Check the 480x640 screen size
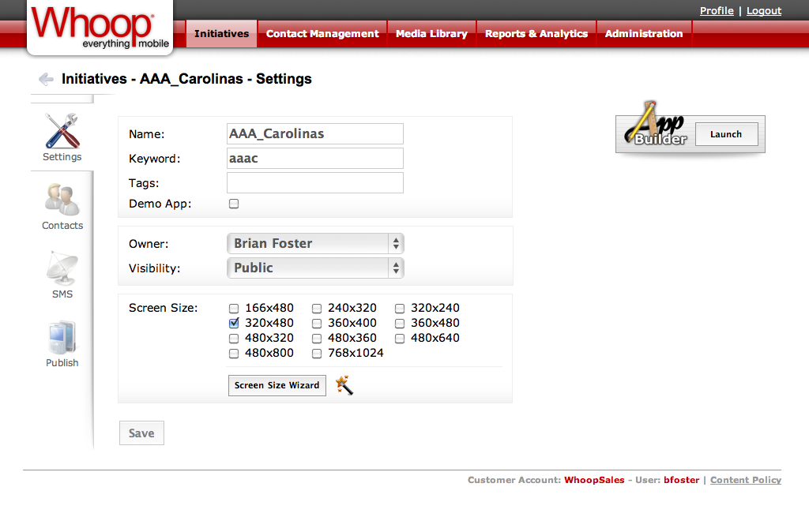The width and height of the screenshot is (809, 532). click(x=400, y=338)
